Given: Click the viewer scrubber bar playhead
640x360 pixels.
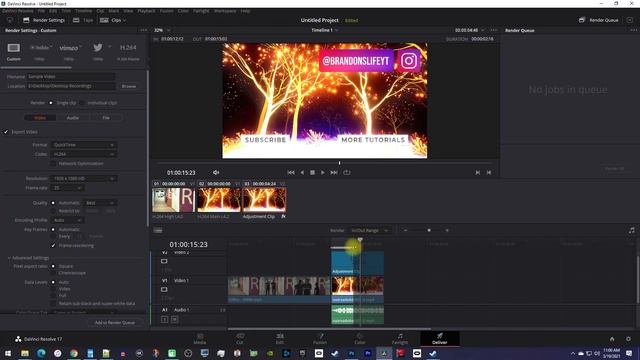Looking at the screenshot, I should (339, 163).
